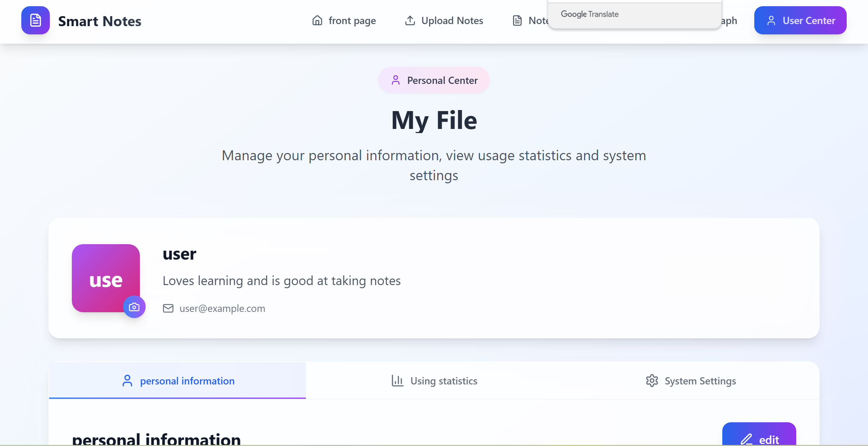
Task: Switch to the Using statistics tab
Action: pos(443,381)
